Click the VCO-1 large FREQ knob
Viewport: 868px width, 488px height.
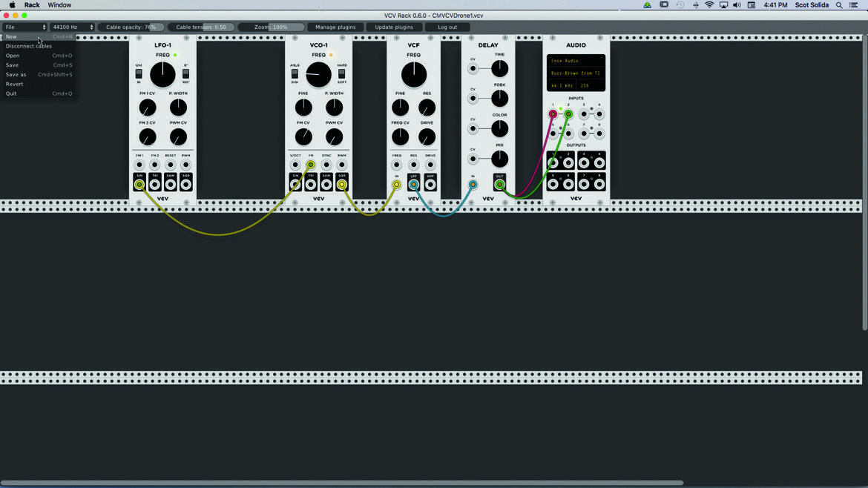tap(319, 75)
